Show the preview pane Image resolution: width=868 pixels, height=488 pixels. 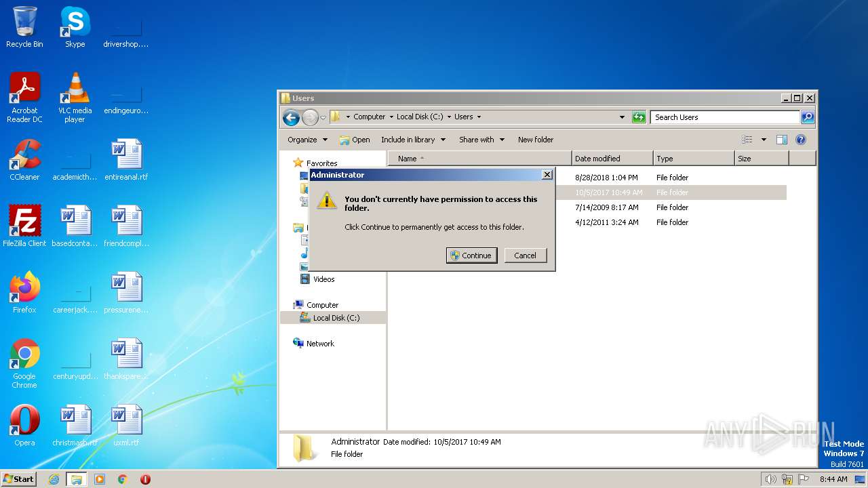coord(782,140)
